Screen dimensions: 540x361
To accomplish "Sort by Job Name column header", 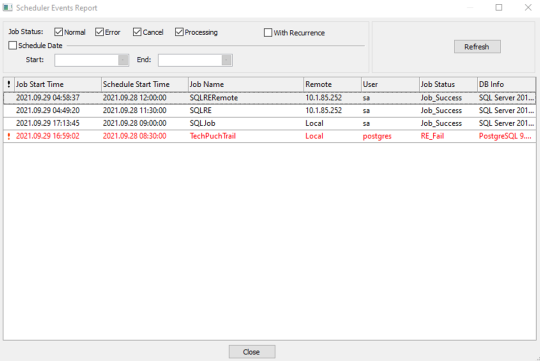I will click(246, 84).
